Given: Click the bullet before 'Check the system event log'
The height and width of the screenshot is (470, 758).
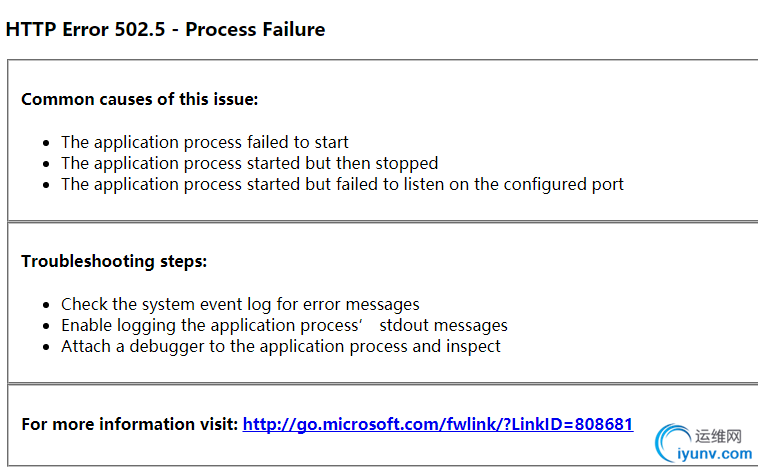Looking at the screenshot, I should (x=46, y=305).
